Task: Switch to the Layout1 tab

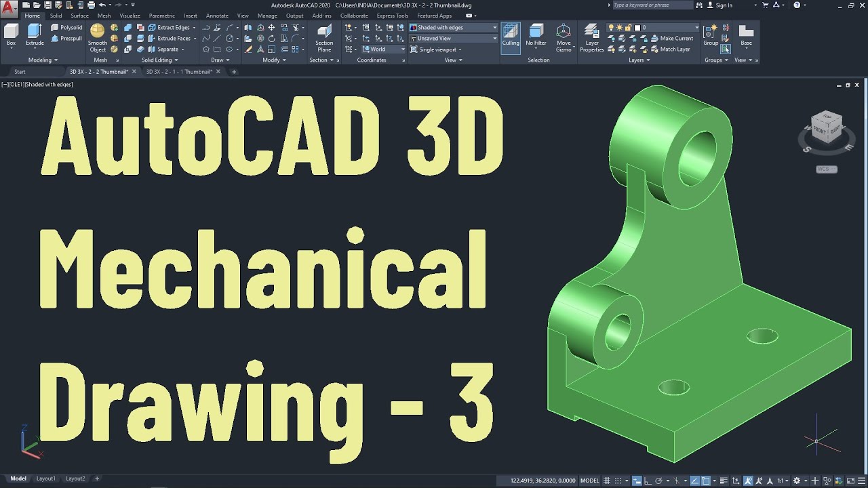Action: coord(45,479)
